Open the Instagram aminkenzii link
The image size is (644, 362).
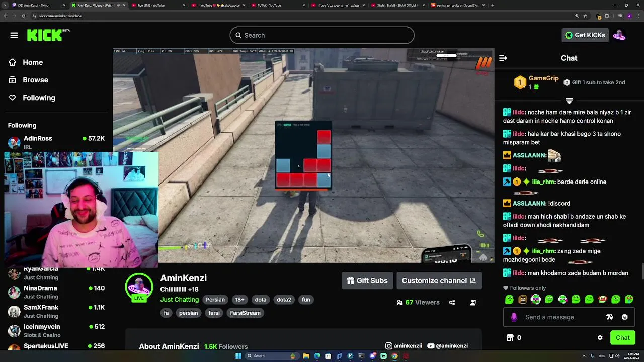click(404, 346)
